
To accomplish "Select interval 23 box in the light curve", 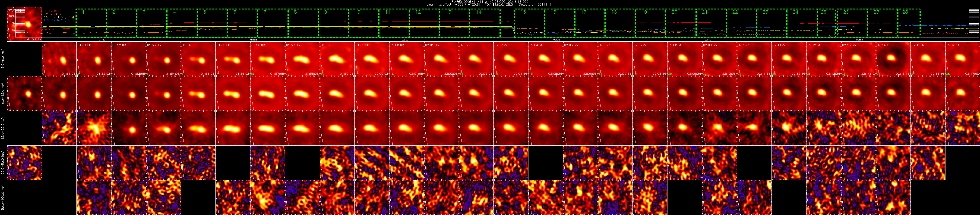I will pyautogui.click(x=772, y=23).
